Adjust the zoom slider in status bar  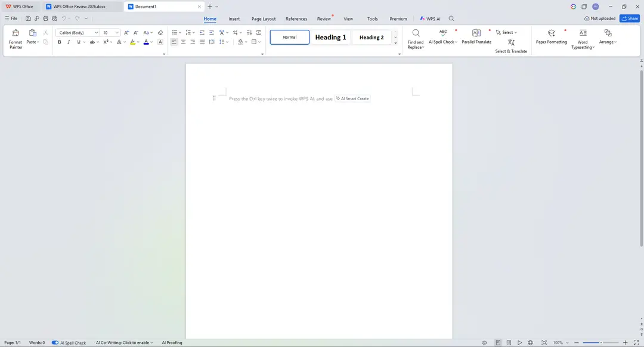(600, 342)
